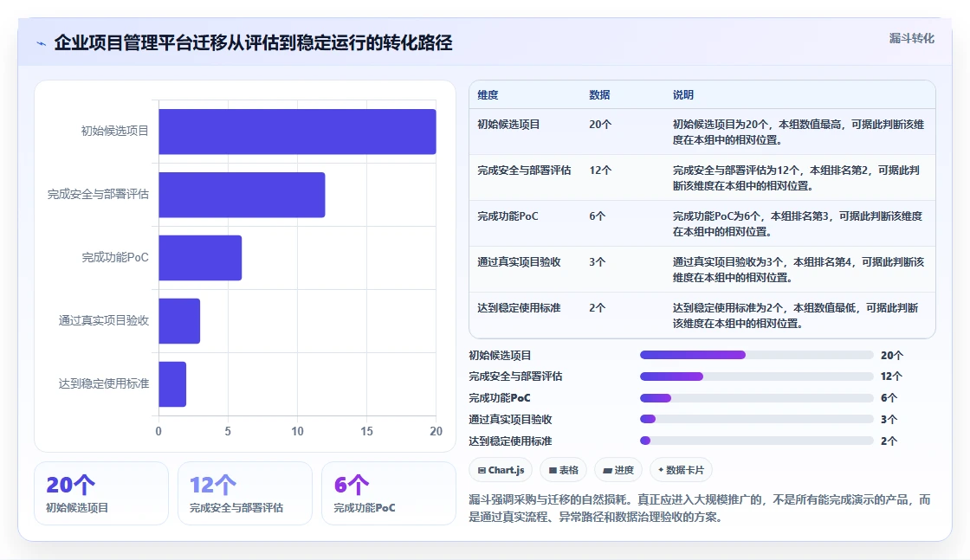Click the 完成功能PoC bar in the chart
Screen dimensions: 970x560
[200, 258]
